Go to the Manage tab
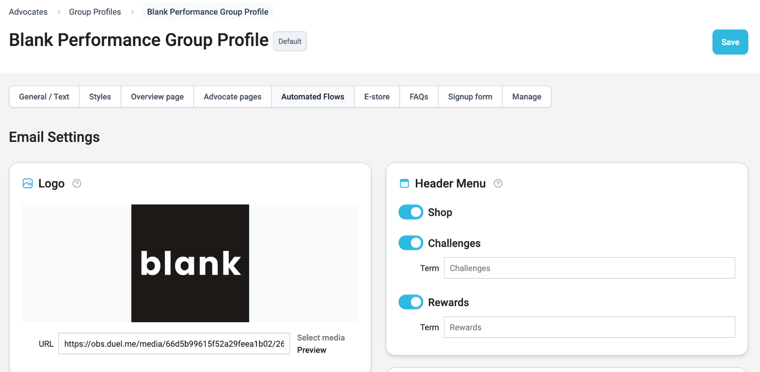760x372 pixels. click(x=526, y=97)
